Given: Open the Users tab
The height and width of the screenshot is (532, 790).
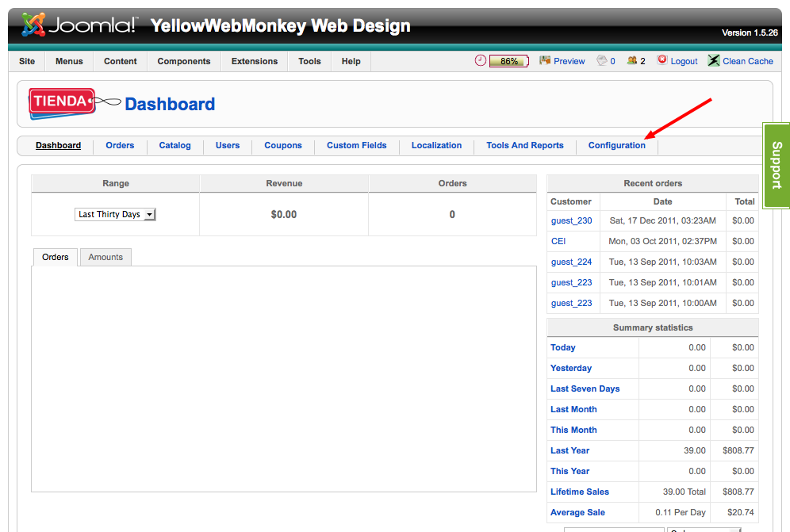Looking at the screenshot, I should 228,145.
